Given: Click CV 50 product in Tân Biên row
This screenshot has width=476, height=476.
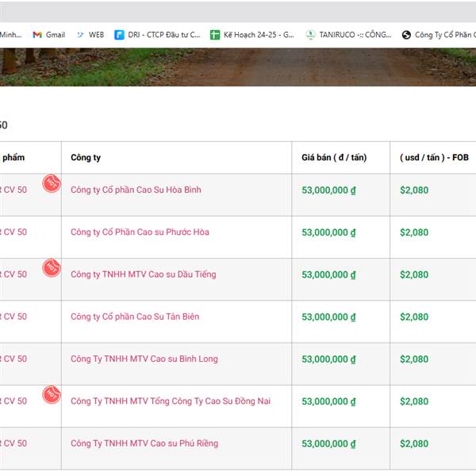Looking at the screenshot, I should tap(13, 317).
